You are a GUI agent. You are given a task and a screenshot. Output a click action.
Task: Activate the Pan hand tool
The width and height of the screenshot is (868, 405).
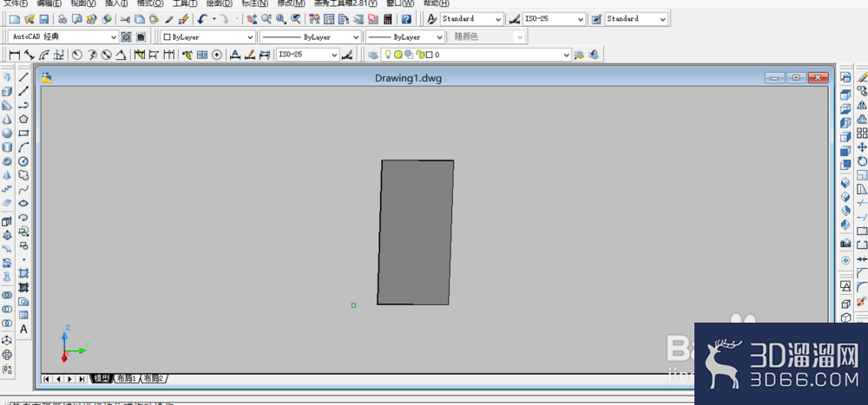point(252,19)
